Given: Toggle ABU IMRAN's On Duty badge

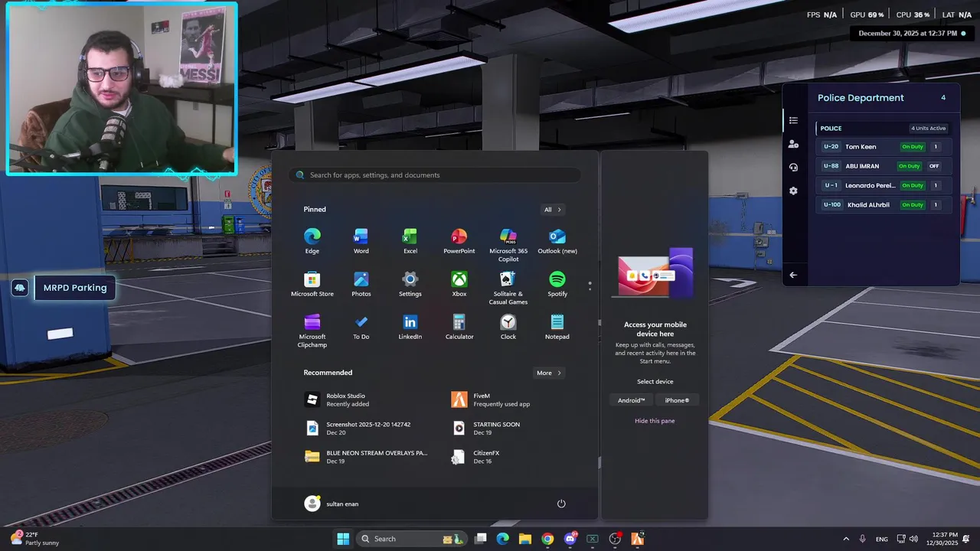Looking at the screenshot, I should (909, 166).
